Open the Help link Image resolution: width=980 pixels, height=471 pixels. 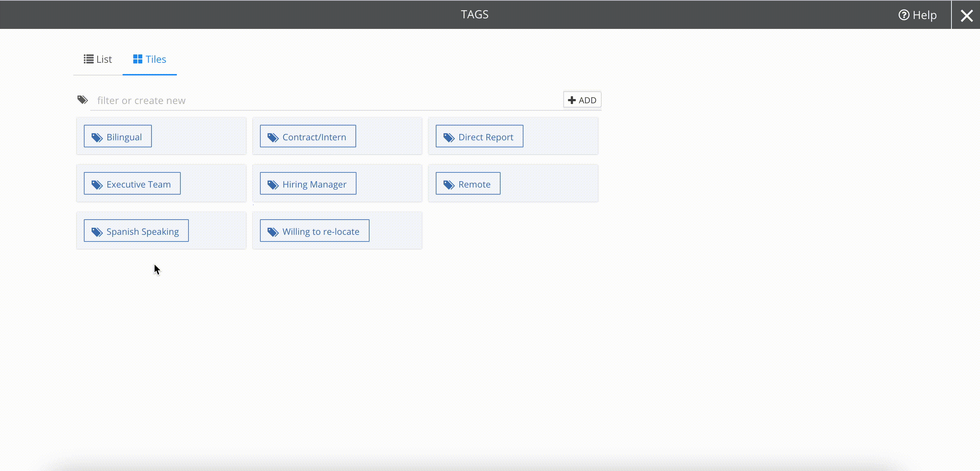[x=918, y=15]
